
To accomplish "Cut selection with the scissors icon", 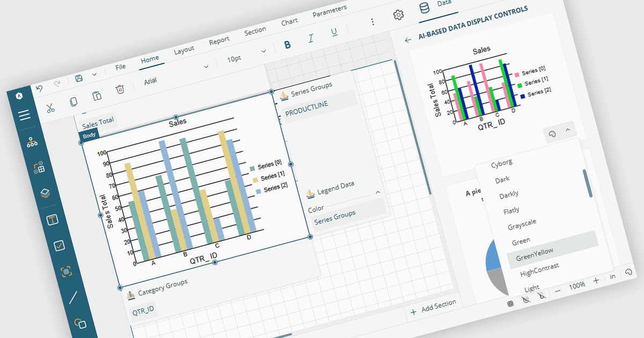I will coord(51,108).
